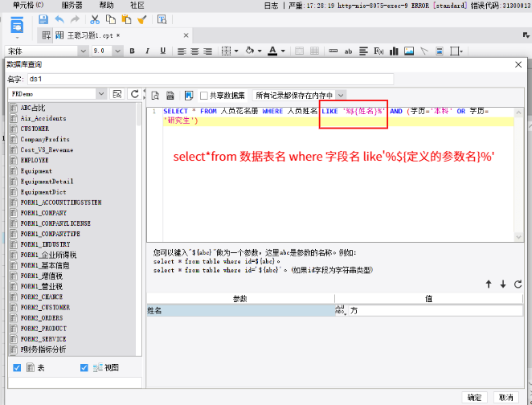Viewport: 532px width, 405px height.
Task: Refresh the parameter list
Action: pyautogui.click(x=518, y=284)
